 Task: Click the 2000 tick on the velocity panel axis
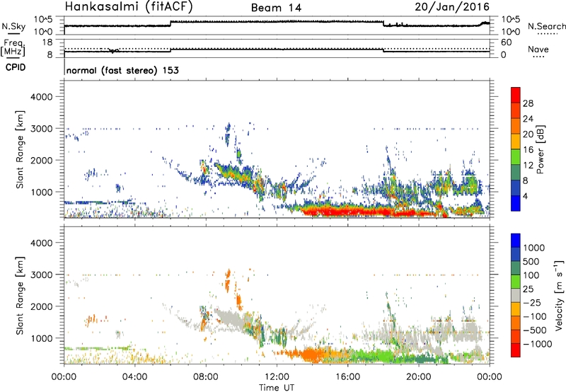coord(41,306)
